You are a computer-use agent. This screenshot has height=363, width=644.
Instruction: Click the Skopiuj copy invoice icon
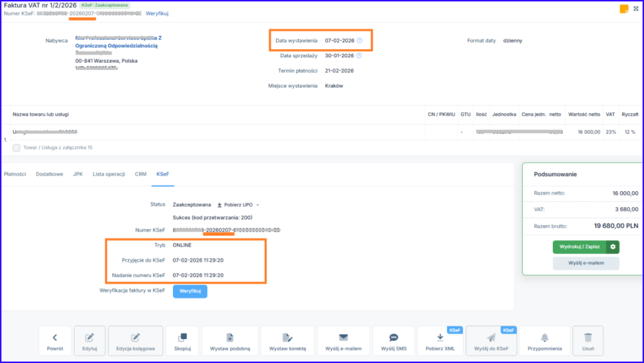click(182, 337)
